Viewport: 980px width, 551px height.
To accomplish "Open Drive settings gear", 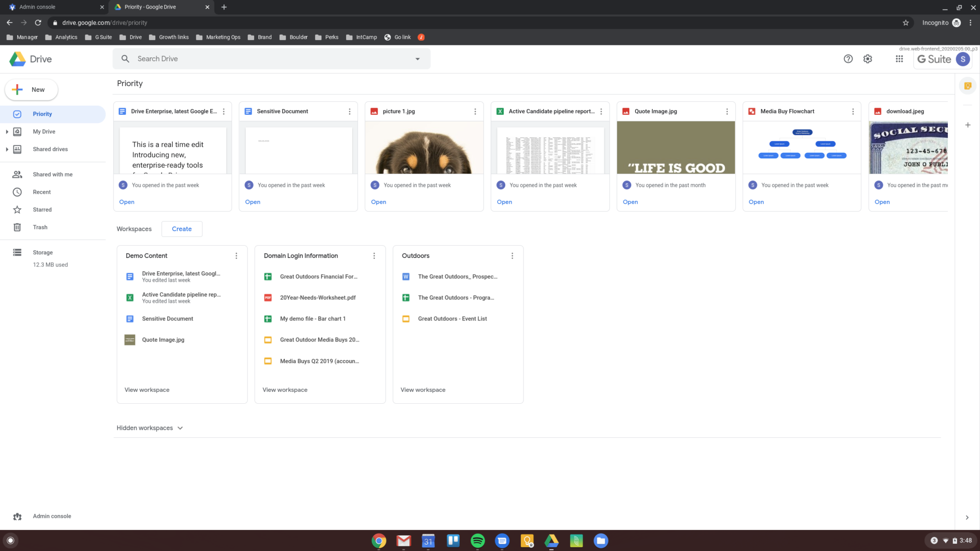I will coord(868,59).
